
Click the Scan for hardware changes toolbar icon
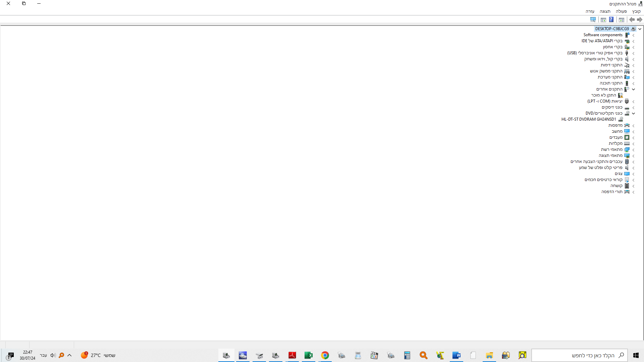[593, 19]
